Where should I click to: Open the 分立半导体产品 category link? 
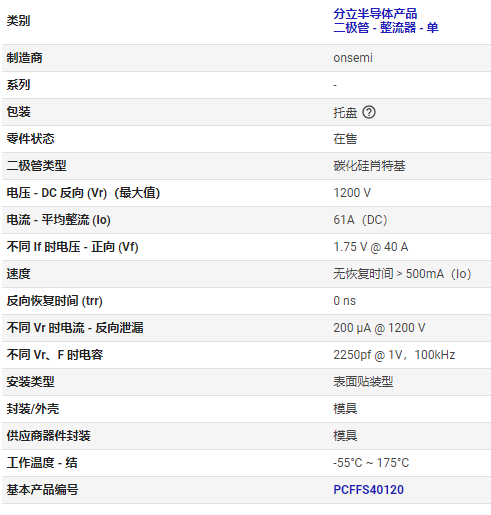pos(375,14)
